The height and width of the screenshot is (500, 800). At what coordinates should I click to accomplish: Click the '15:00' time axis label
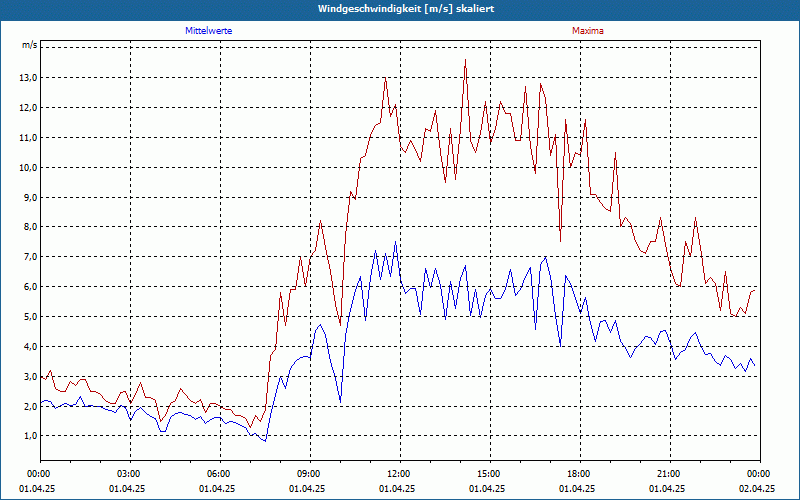[490, 474]
